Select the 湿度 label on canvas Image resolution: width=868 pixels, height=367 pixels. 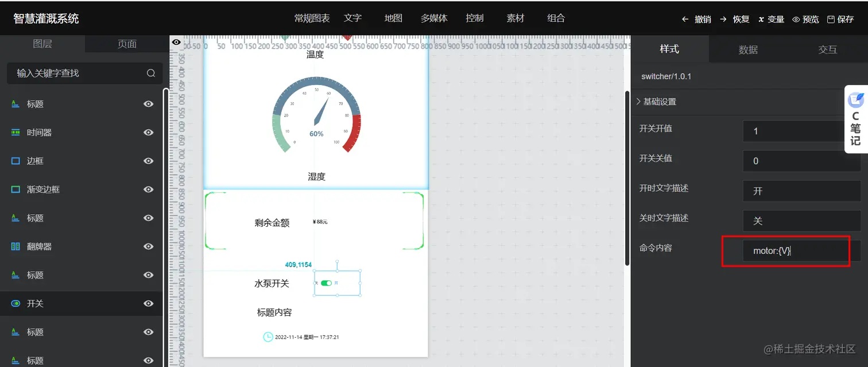pyautogui.click(x=316, y=177)
